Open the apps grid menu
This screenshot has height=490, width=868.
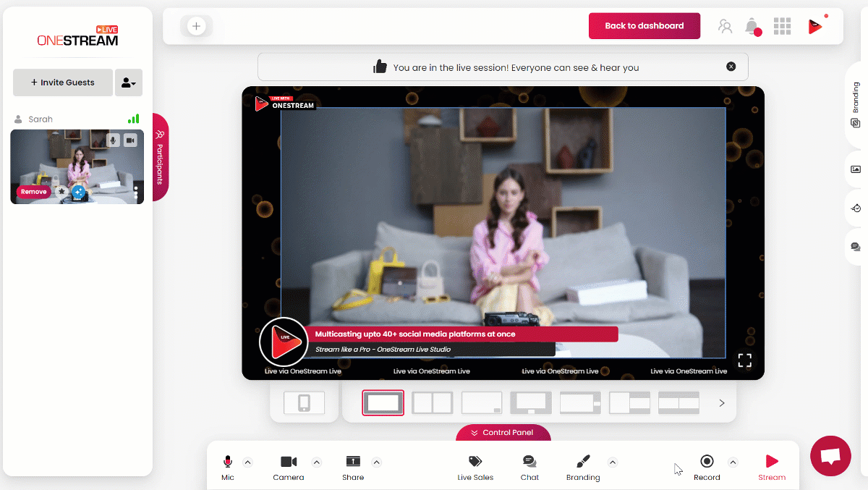click(782, 27)
